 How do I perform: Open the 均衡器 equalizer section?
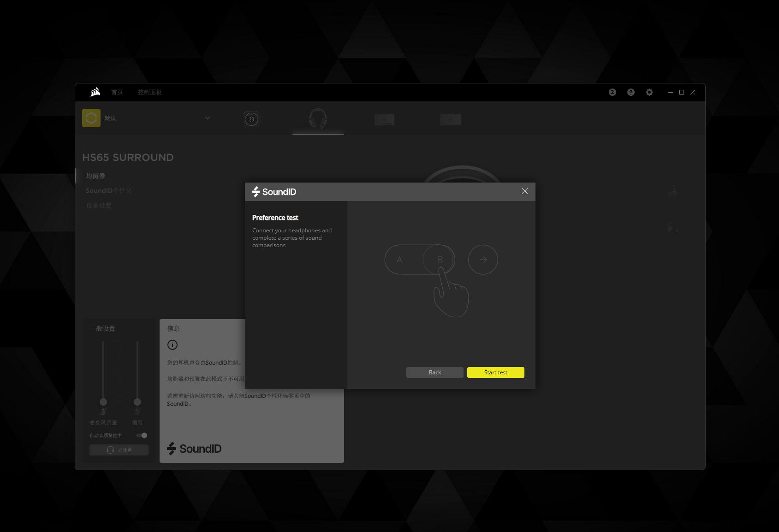(95, 176)
